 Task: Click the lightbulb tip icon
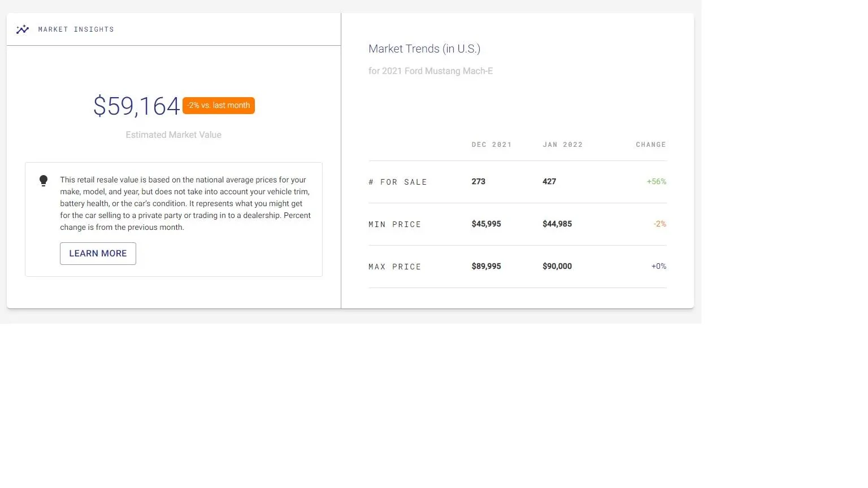click(x=44, y=181)
